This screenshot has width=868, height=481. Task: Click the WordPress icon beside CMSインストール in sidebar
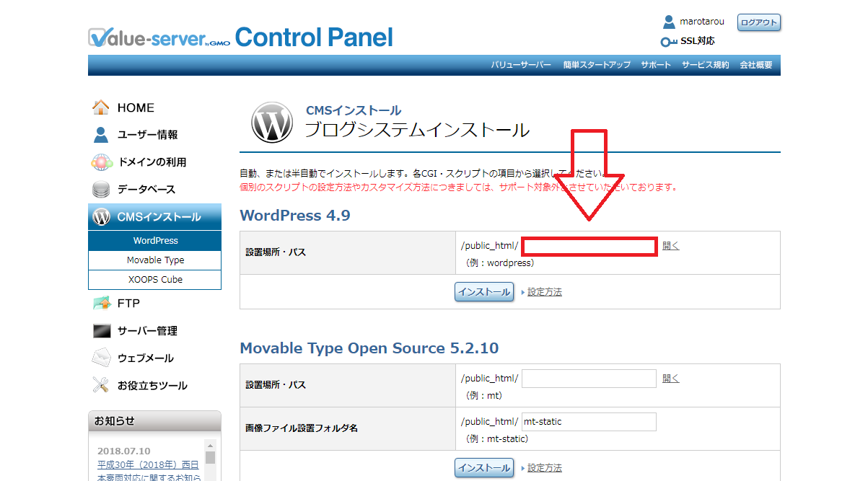coord(102,217)
